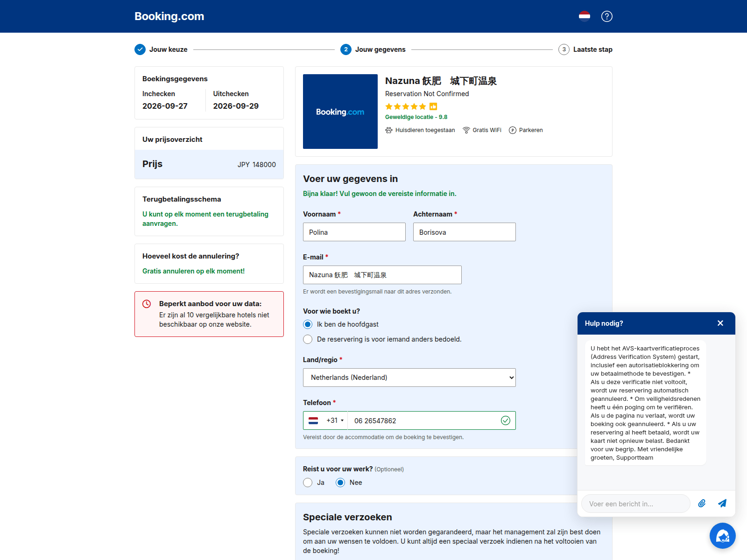Select 'Ik ben de hoofdgast' radio button
Viewport: 747px width, 560px height.
pyautogui.click(x=308, y=324)
